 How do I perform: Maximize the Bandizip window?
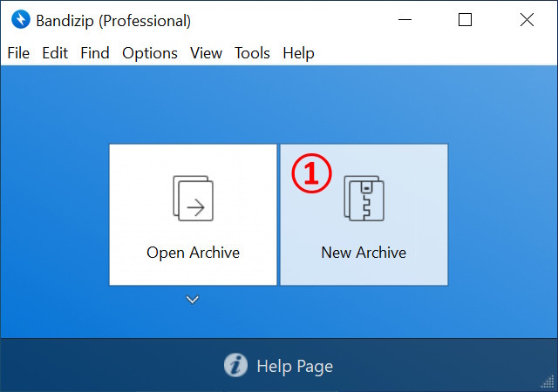click(x=465, y=20)
